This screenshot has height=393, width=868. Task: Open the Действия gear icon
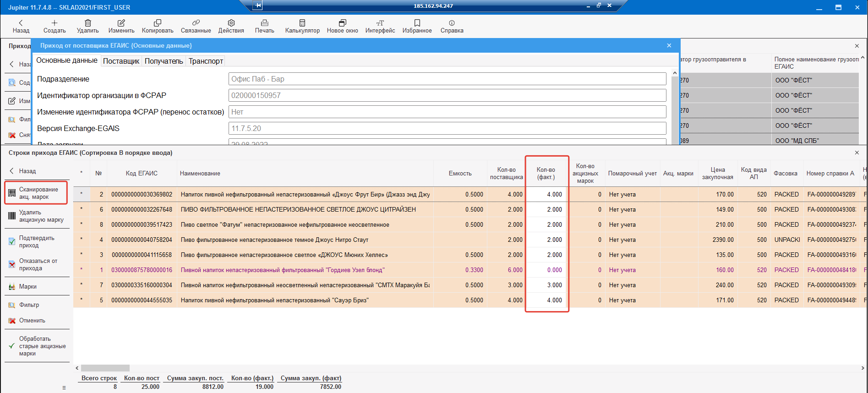click(x=231, y=23)
